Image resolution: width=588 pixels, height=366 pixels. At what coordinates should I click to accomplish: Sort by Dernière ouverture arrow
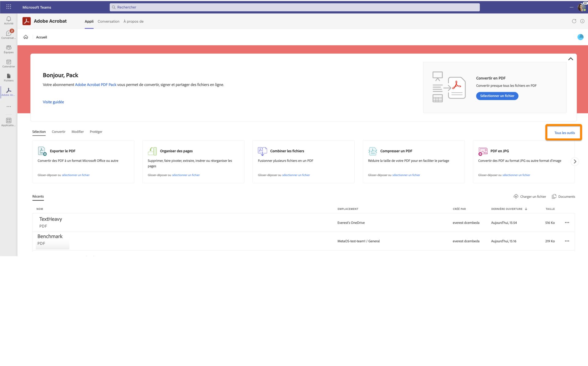[x=526, y=209]
